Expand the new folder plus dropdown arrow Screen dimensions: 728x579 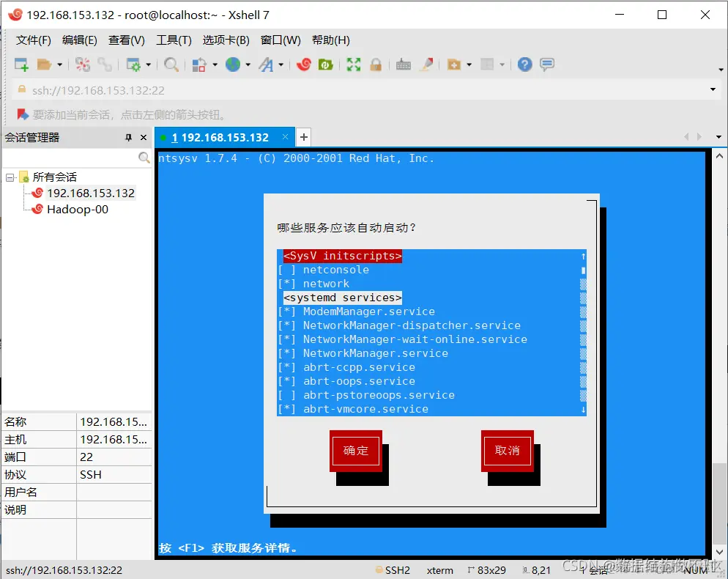(x=469, y=65)
